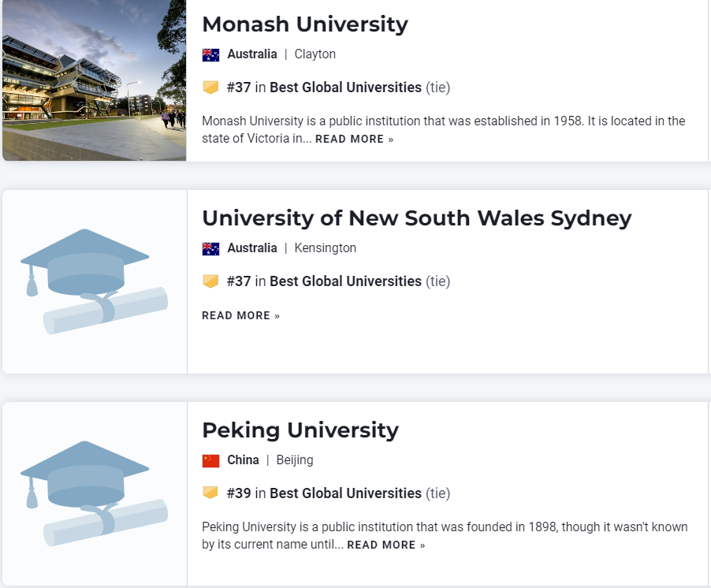Open the Monash University title link

coord(305,24)
